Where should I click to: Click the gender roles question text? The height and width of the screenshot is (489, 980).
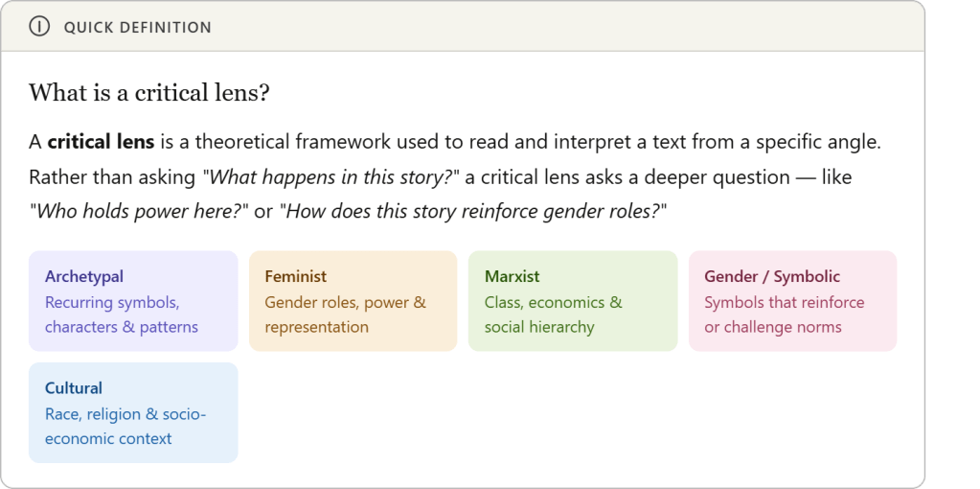point(472,211)
